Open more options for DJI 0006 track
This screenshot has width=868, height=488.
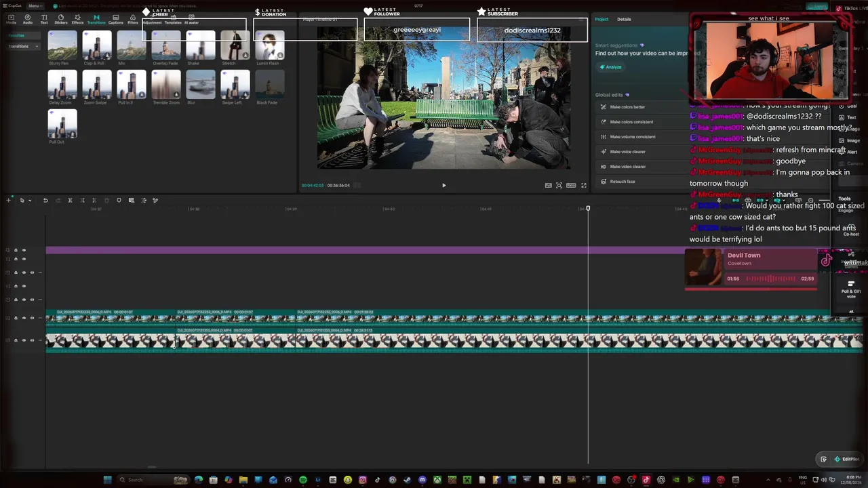(x=40, y=318)
